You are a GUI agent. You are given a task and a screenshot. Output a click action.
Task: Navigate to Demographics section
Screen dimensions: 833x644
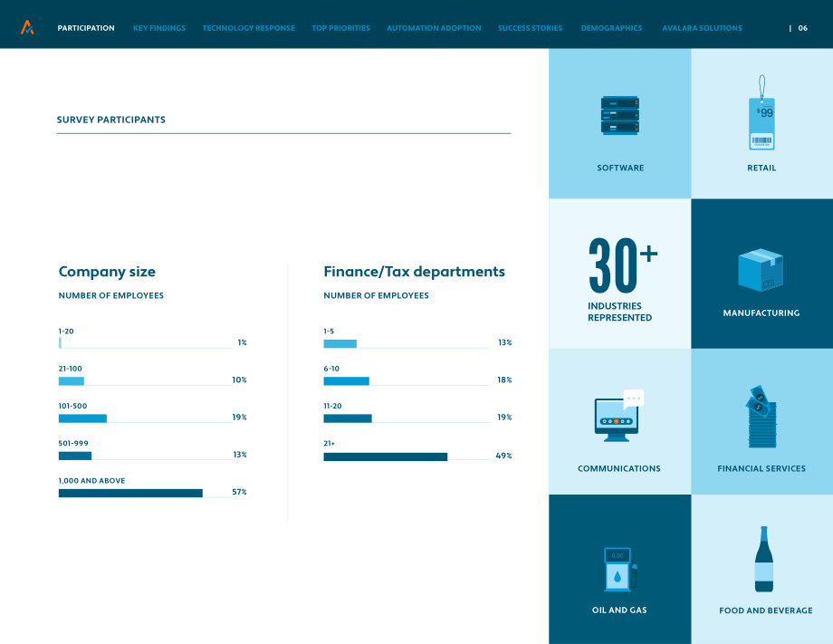pos(611,28)
